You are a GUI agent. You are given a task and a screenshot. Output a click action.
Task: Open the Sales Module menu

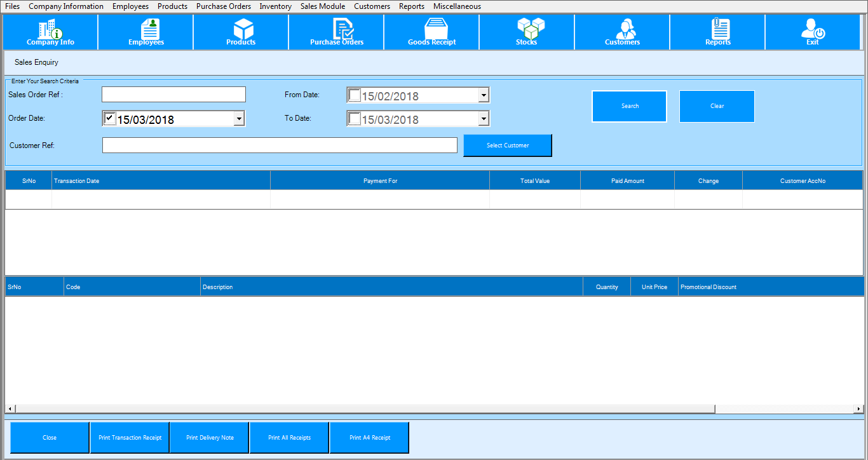(323, 6)
